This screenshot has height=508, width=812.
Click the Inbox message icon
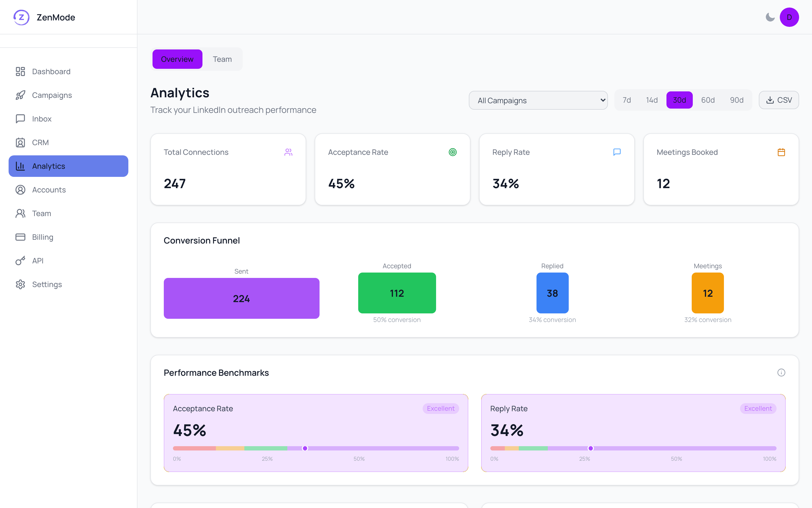[20, 119]
